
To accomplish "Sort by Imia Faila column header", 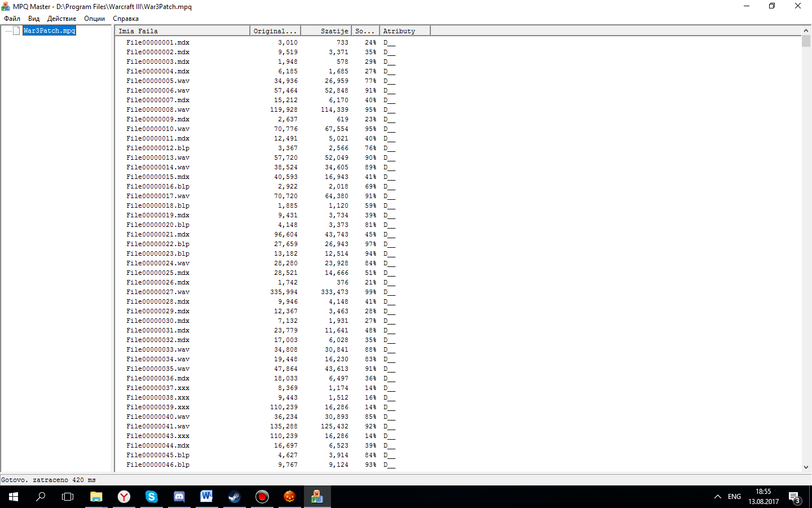I will pyautogui.click(x=182, y=31).
